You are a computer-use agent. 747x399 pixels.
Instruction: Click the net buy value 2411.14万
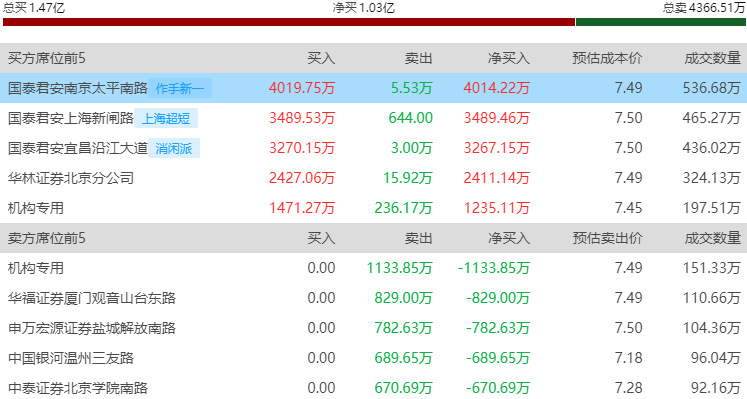[x=496, y=178]
